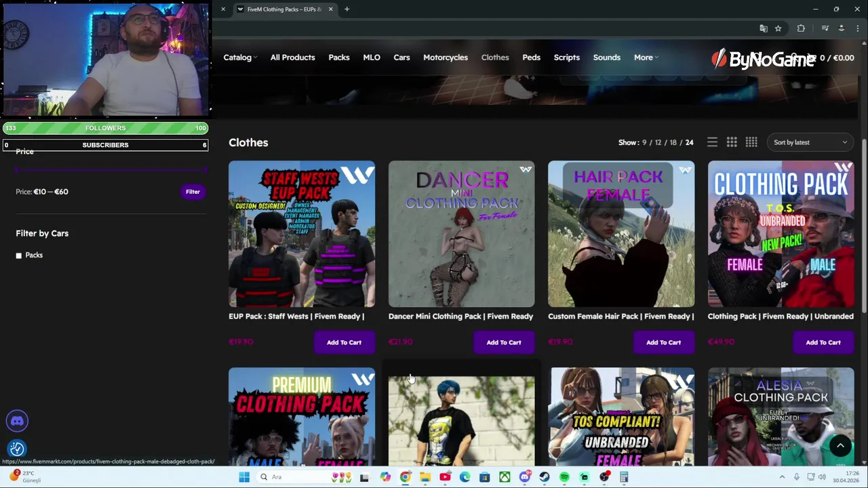Open the Discord icon on left sidebar

pos(17,421)
